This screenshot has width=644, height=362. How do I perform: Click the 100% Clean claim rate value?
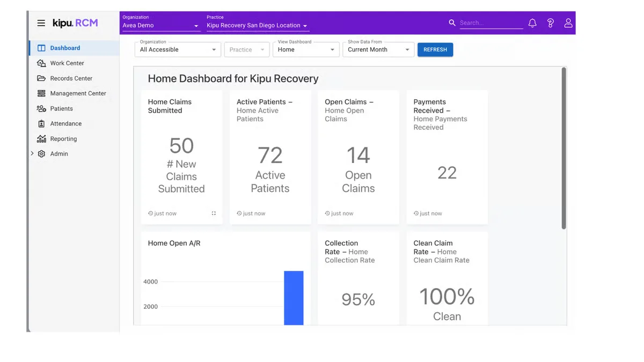point(447,297)
